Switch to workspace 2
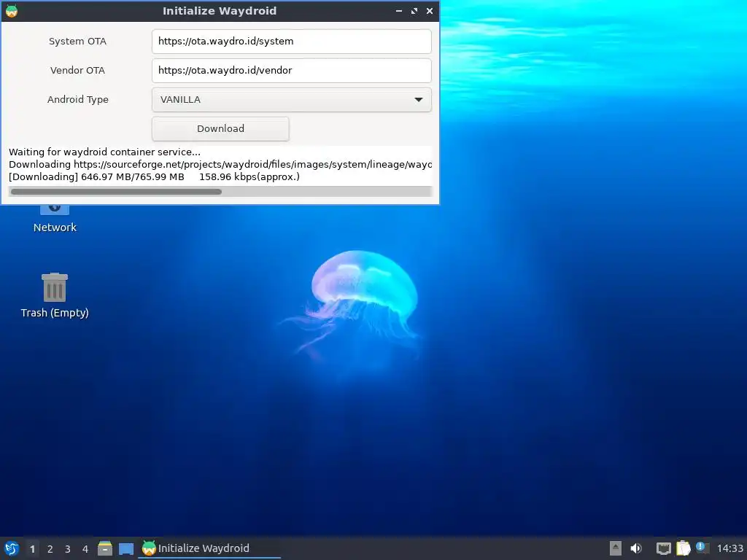The image size is (747, 560). click(x=50, y=549)
